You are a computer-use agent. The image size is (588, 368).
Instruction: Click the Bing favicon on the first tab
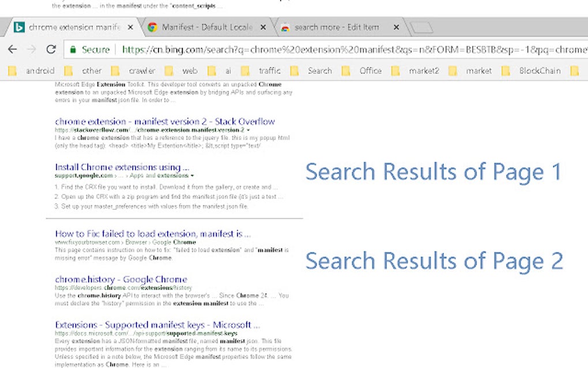point(19,27)
